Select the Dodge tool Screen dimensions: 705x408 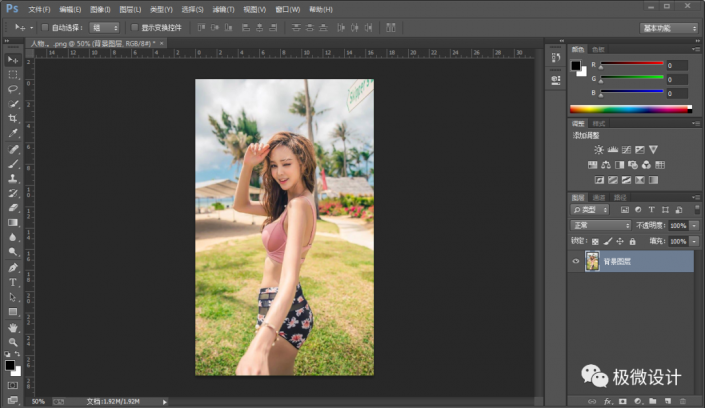point(13,252)
